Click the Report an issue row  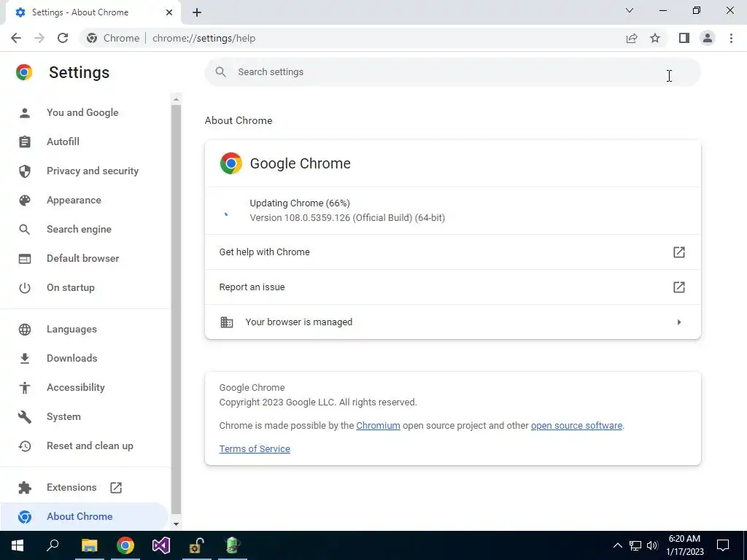coord(452,287)
